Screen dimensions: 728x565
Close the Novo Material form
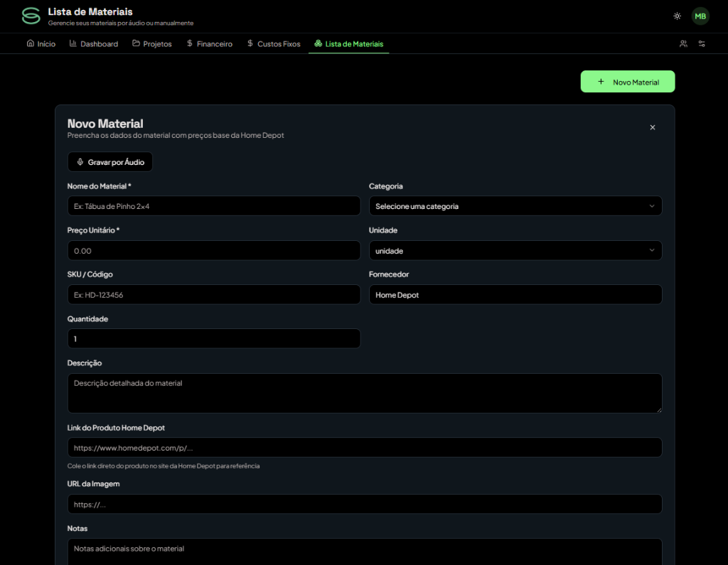[x=653, y=127]
